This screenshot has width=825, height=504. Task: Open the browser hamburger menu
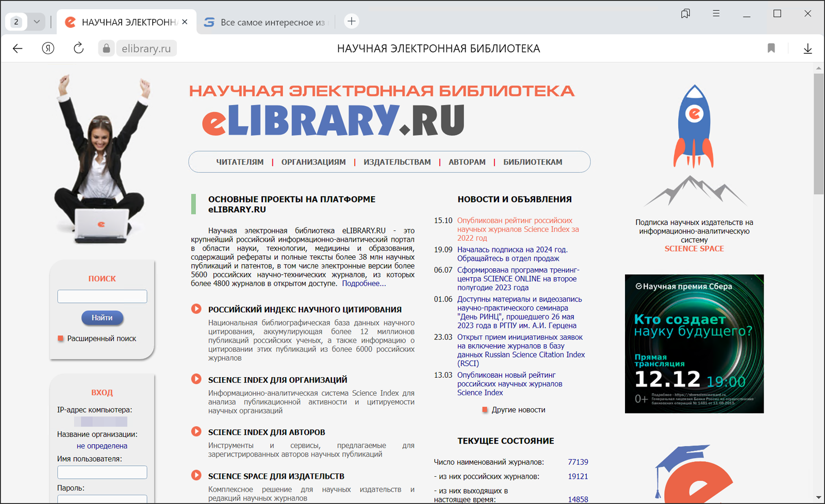tap(716, 14)
